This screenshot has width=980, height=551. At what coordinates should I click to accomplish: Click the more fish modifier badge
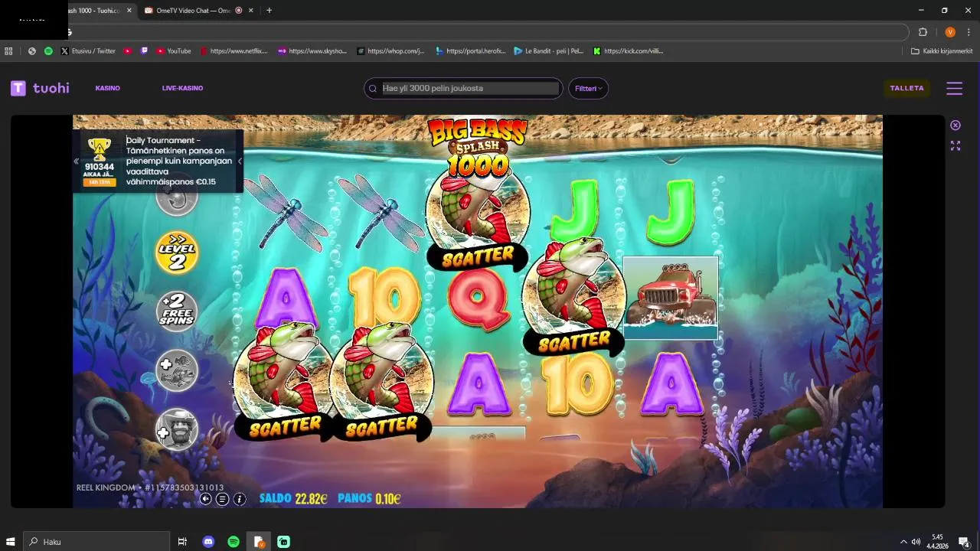pos(177,370)
